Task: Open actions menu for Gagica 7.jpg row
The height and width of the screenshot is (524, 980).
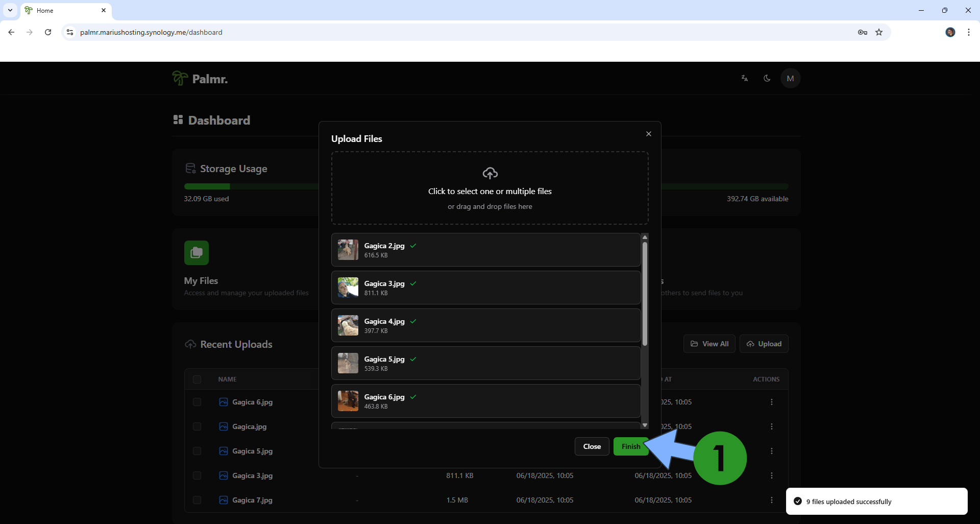Action: pyautogui.click(x=772, y=500)
